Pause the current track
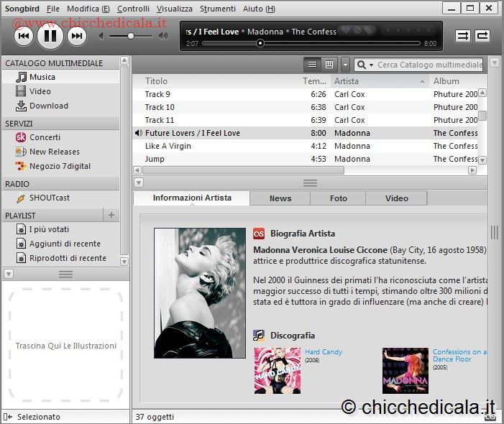Image resolution: width=504 pixels, height=424 pixels. [50, 35]
